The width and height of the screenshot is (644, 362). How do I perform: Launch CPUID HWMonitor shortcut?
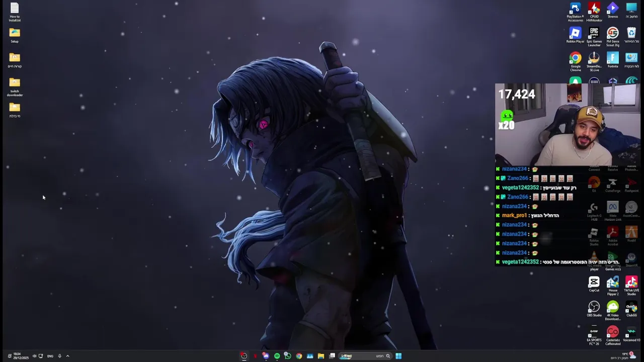[x=594, y=12]
